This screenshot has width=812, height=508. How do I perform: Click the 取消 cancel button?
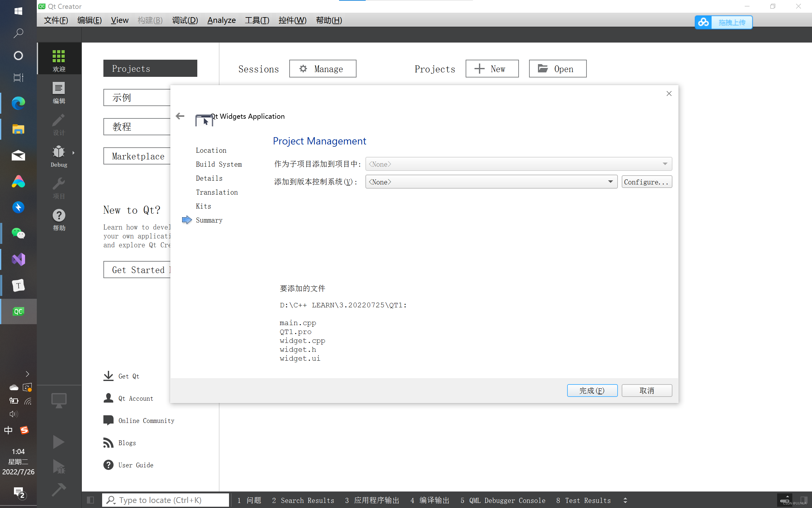tap(646, 391)
